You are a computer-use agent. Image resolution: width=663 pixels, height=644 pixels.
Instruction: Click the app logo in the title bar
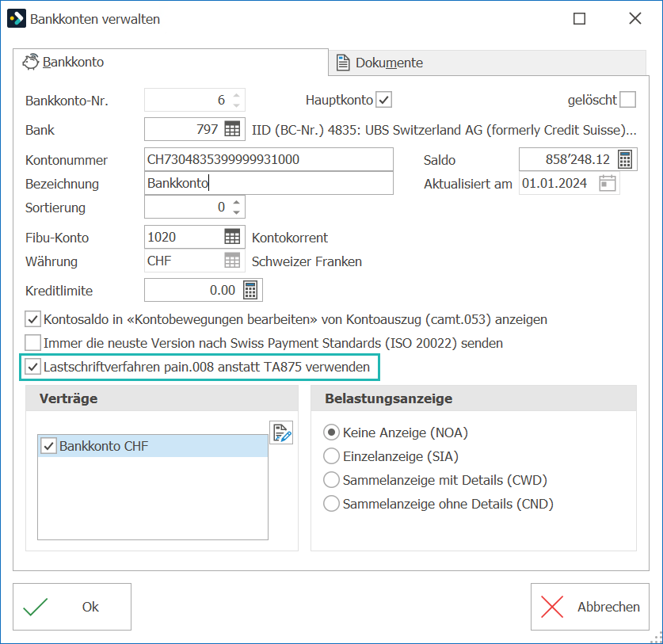[17, 18]
